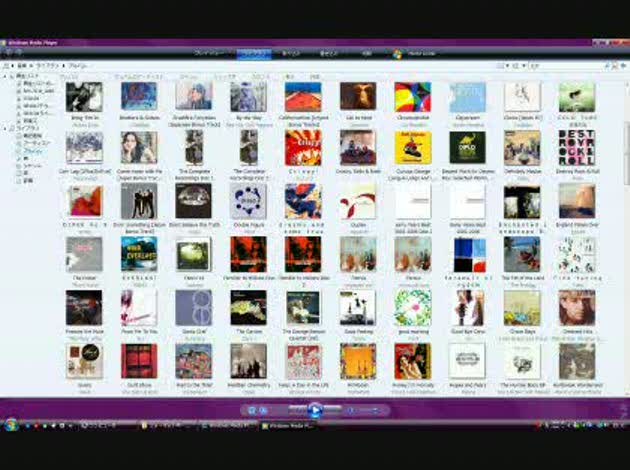The width and height of the screenshot is (630, 470).
Task: Start playback with the round Play button
Action: (315, 410)
